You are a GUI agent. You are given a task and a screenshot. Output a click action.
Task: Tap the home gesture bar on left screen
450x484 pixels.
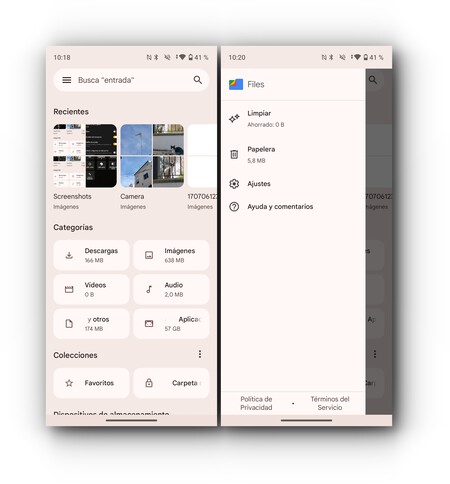131,420
